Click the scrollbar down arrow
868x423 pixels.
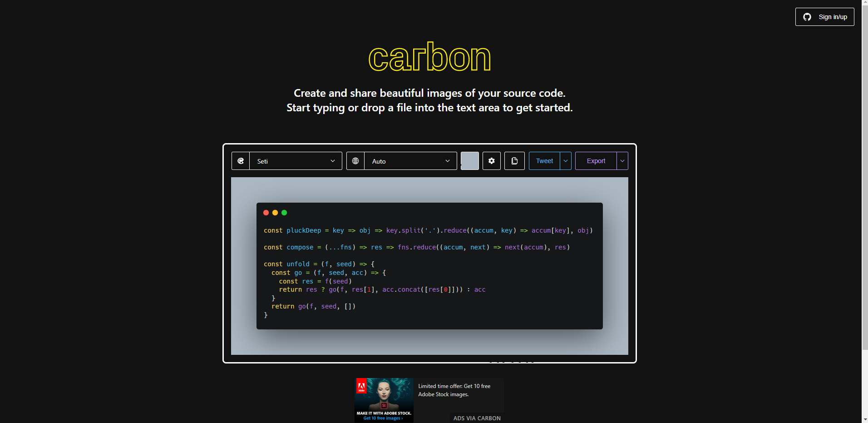[865, 419]
